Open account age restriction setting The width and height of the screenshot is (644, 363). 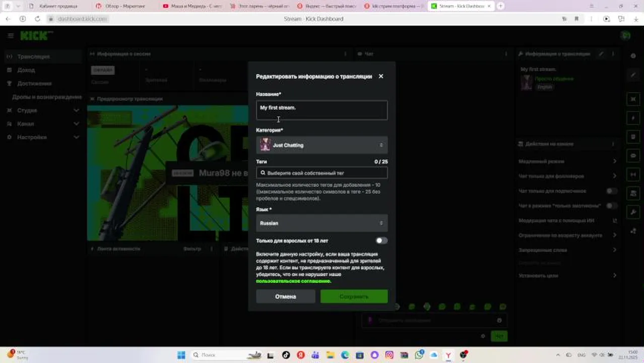point(567,235)
